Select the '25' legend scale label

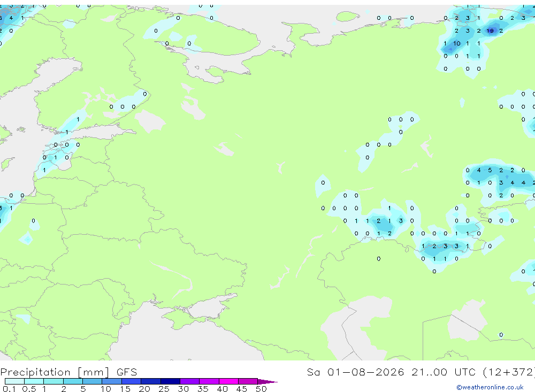(x=164, y=389)
